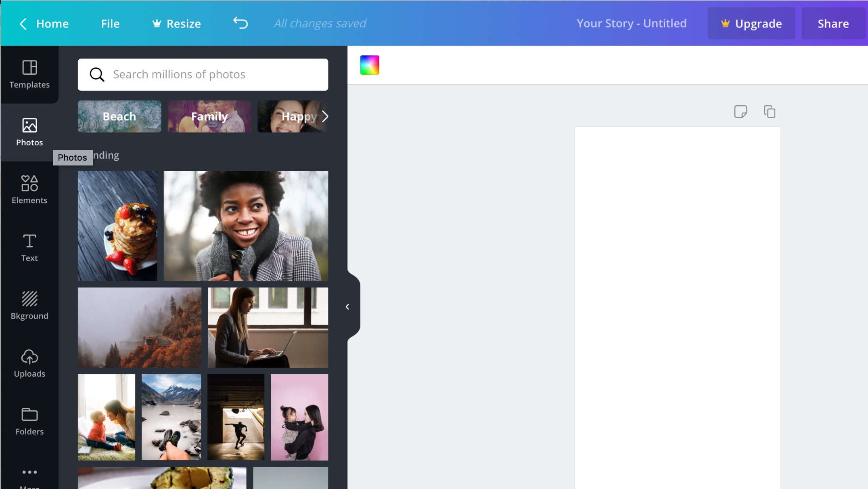Open the Uploads panel
Screen dimensions: 868x489
pyautogui.click(x=29, y=363)
